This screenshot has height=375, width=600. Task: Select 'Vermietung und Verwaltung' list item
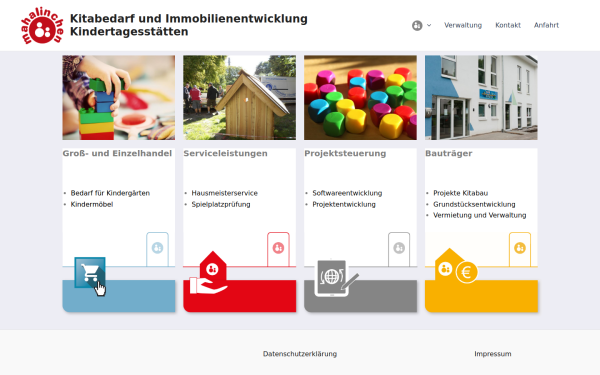[479, 215]
